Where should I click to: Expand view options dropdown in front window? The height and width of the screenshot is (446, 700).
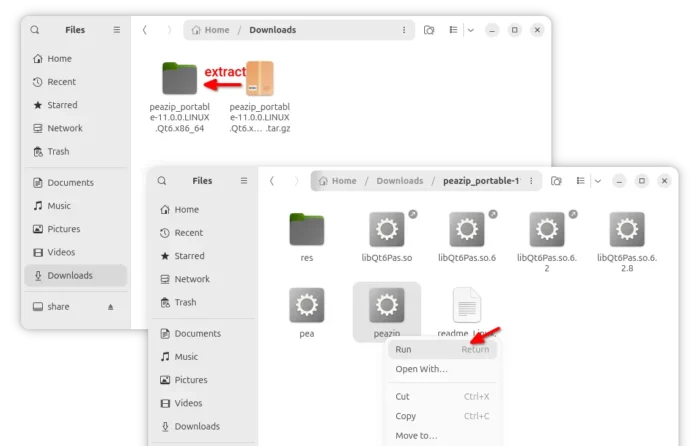(x=598, y=181)
